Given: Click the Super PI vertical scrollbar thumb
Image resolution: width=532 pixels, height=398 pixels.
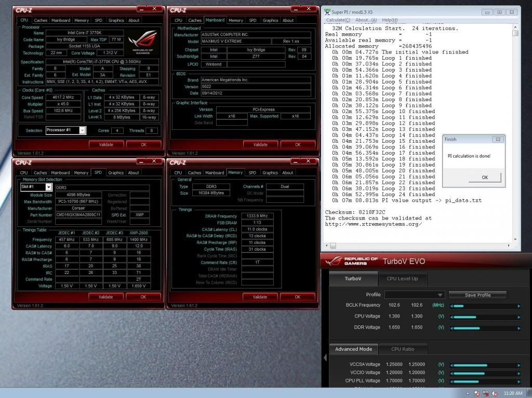Looking at the screenshot, I should point(515,33).
